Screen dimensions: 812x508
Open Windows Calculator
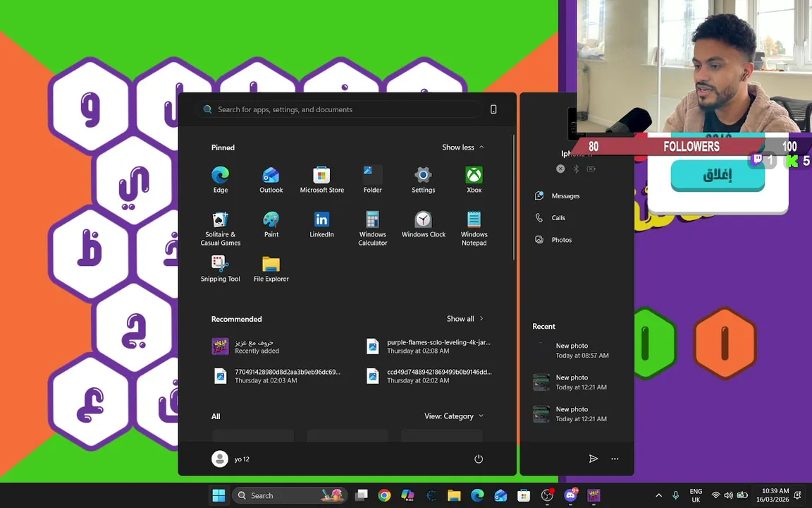(x=372, y=228)
